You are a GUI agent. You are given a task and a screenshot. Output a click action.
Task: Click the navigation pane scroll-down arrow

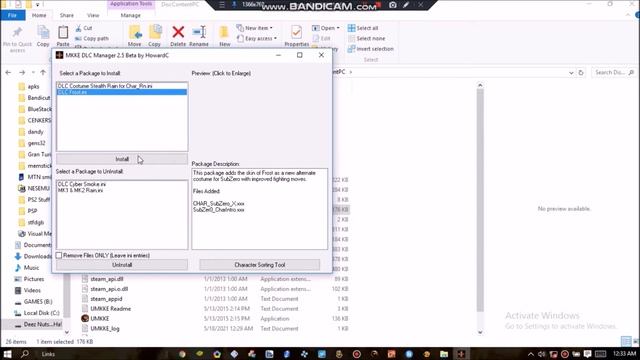click(67, 332)
